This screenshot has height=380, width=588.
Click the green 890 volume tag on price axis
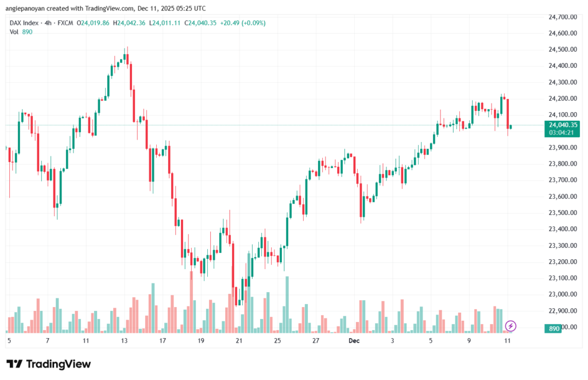pos(555,327)
